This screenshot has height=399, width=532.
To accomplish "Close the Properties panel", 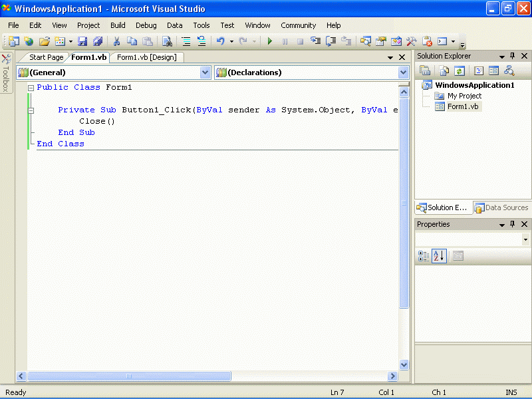I will 524,224.
